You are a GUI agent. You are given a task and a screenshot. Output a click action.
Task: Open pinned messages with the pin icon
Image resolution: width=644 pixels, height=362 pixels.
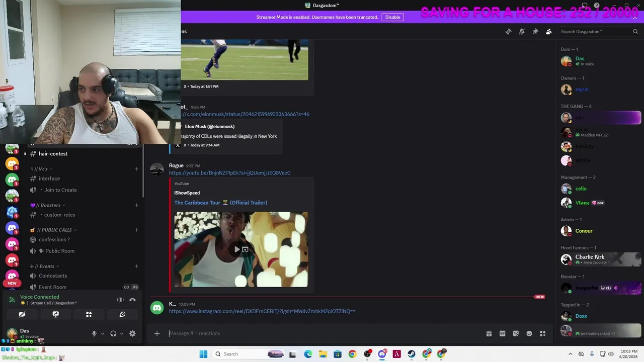click(x=535, y=31)
